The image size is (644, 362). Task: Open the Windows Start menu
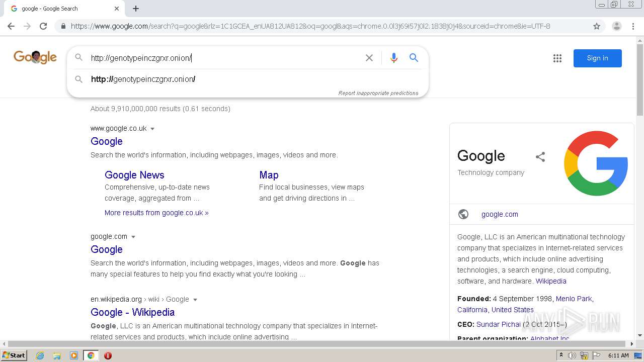coord(14,355)
